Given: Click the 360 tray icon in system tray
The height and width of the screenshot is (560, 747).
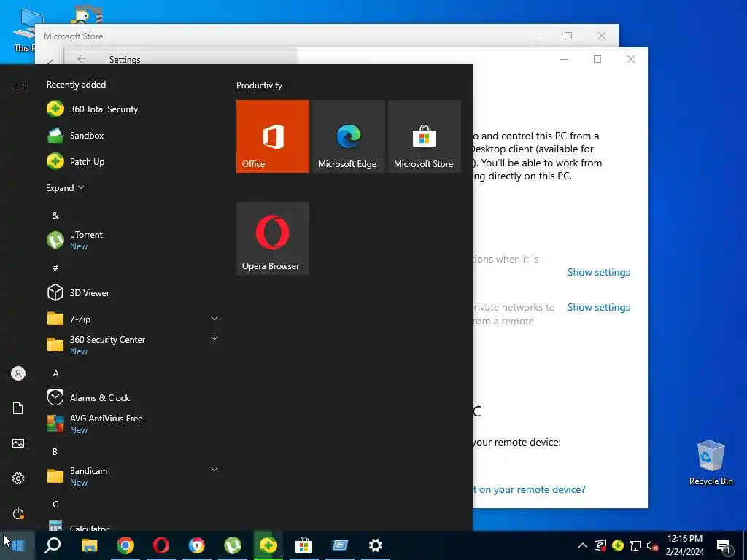Looking at the screenshot, I should coord(618,545).
